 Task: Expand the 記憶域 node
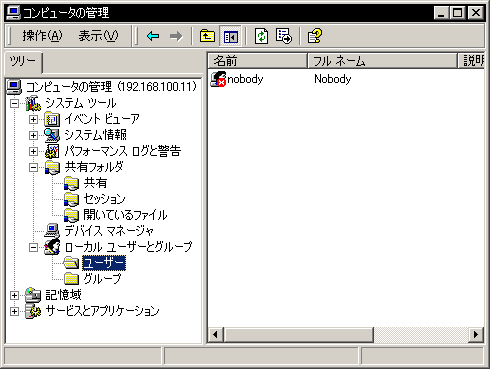pyautogui.click(x=14, y=295)
